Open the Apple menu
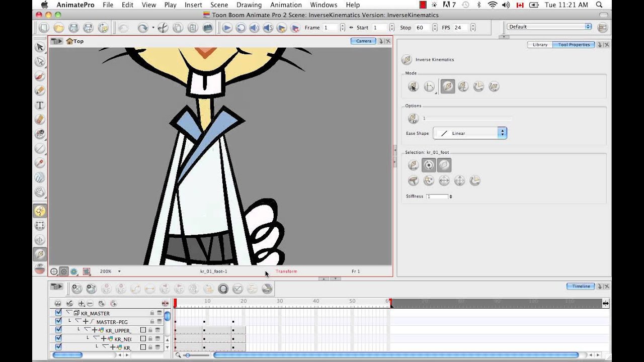The height and width of the screenshot is (362, 644). tap(44, 5)
